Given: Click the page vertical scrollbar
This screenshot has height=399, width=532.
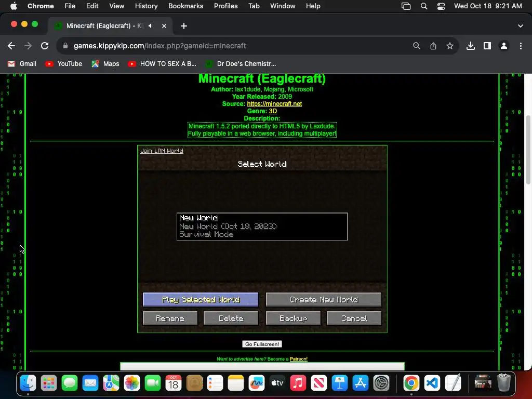Looking at the screenshot, I should click(x=528, y=150).
